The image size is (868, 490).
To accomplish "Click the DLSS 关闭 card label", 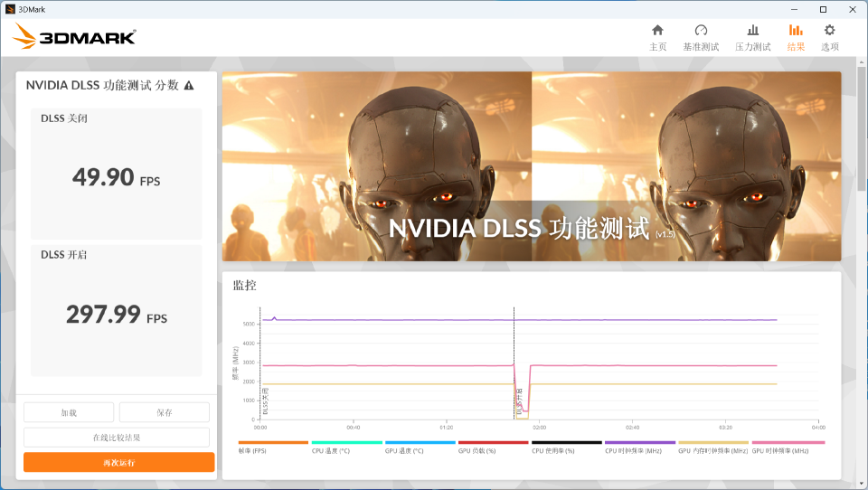I will [x=64, y=118].
